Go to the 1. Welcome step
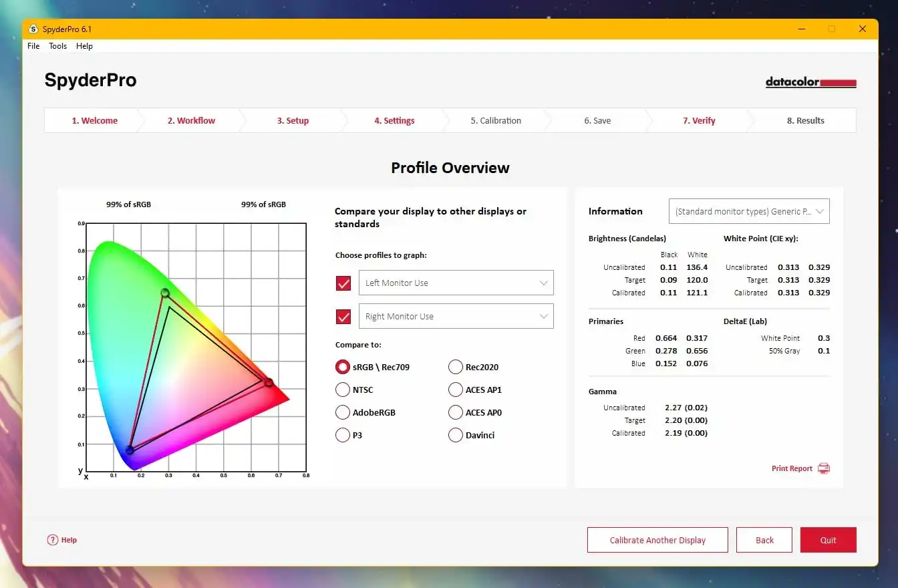898x588 pixels. pos(95,121)
